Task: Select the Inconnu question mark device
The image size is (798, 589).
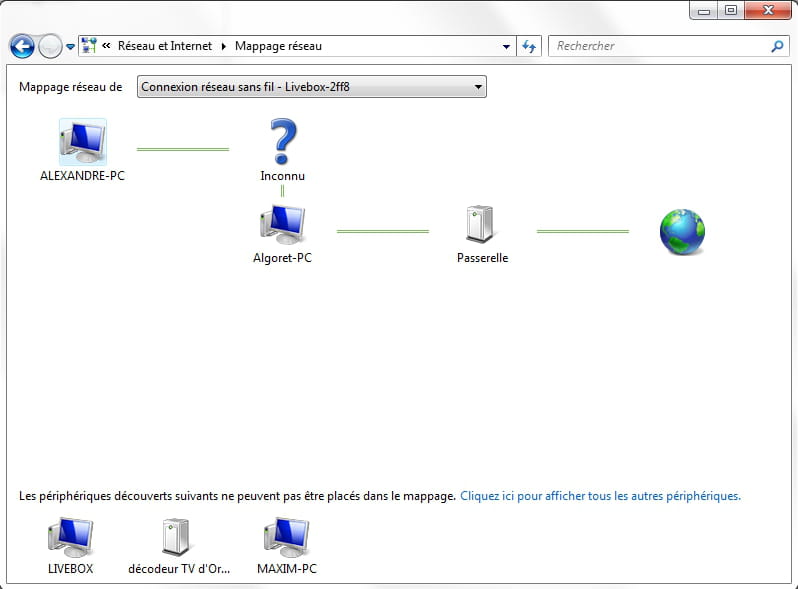Action: pyautogui.click(x=283, y=142)
